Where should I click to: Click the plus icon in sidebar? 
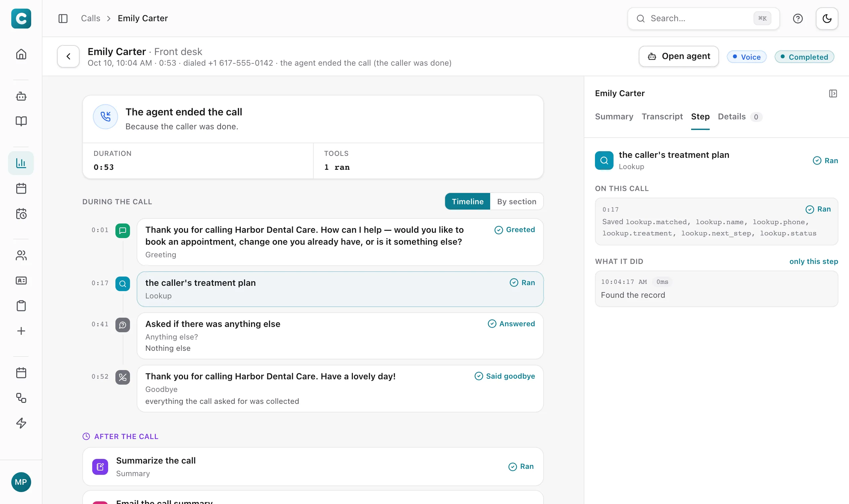21,331
